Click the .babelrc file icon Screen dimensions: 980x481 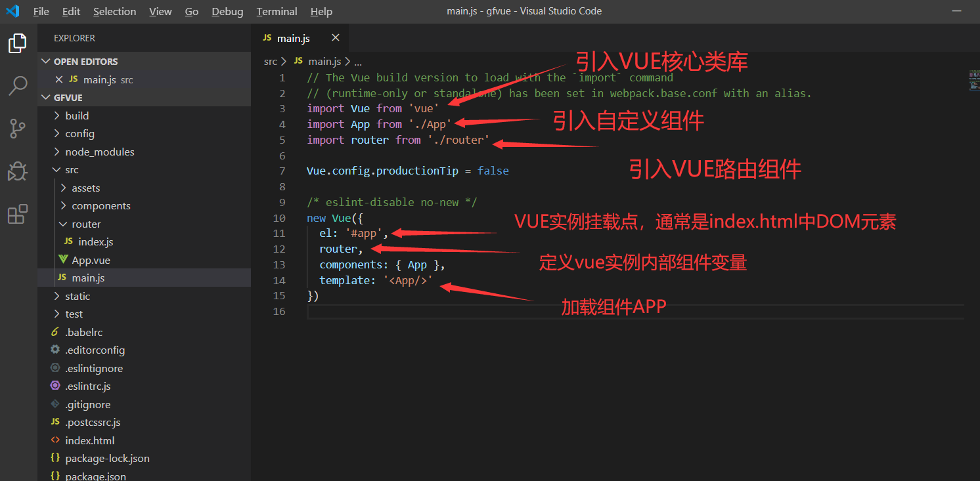point(55,332)
